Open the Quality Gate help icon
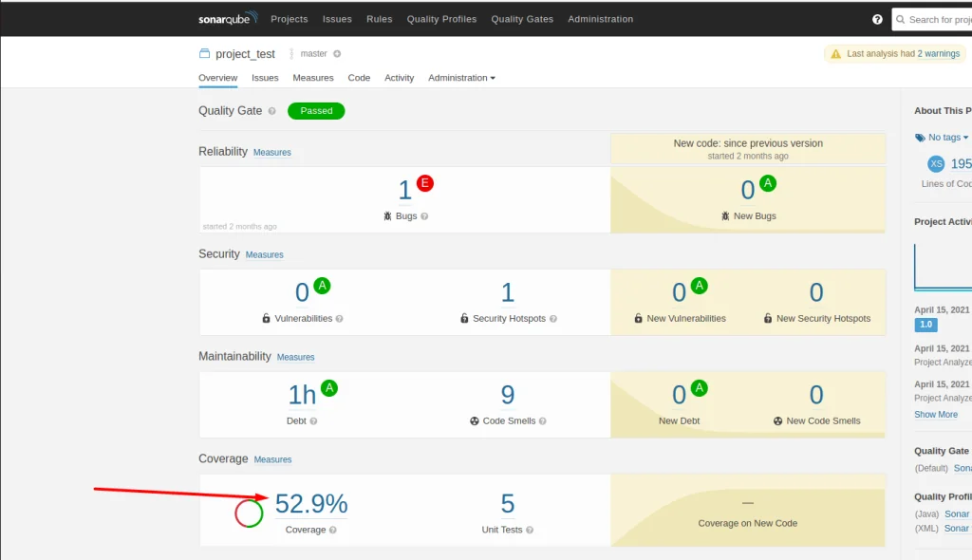Viewport: 972px width, 560px height. click(271, 111)
